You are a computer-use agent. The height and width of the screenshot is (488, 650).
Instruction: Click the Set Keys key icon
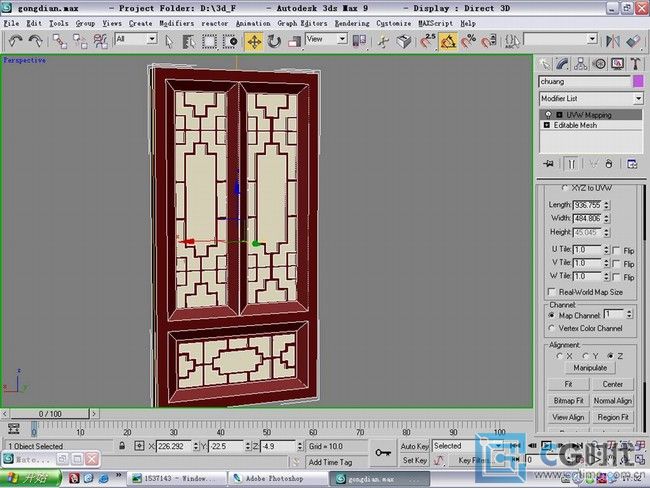[x=383, y=453]
